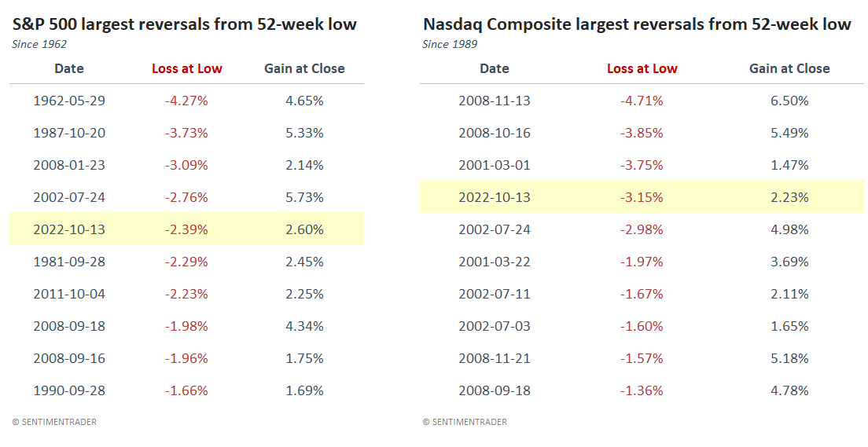Click the -1.36% loss value
The image size is (868, 447).
642,390
